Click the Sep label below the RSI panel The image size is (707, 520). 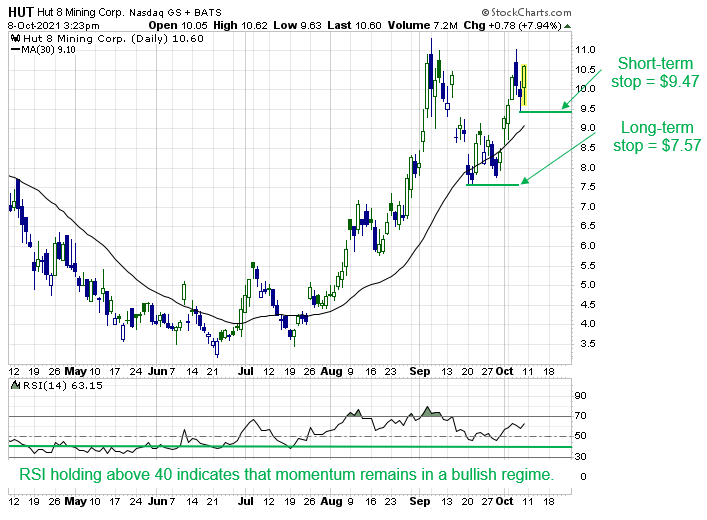(x=419, y=502)
